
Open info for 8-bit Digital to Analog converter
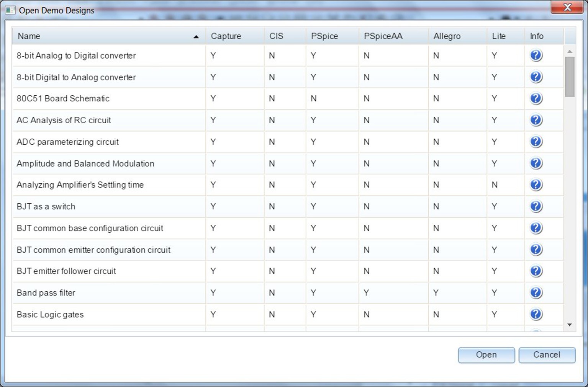point(536,77)
